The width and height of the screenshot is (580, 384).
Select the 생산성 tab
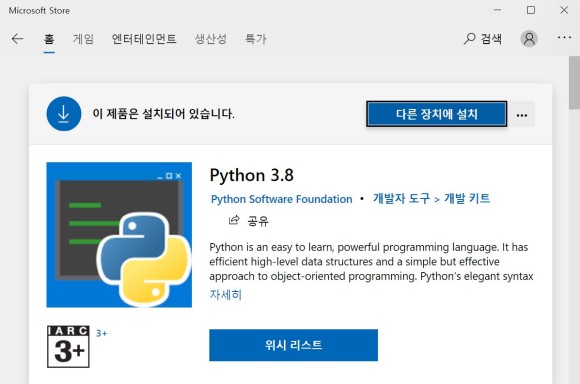tap(210, 39)
